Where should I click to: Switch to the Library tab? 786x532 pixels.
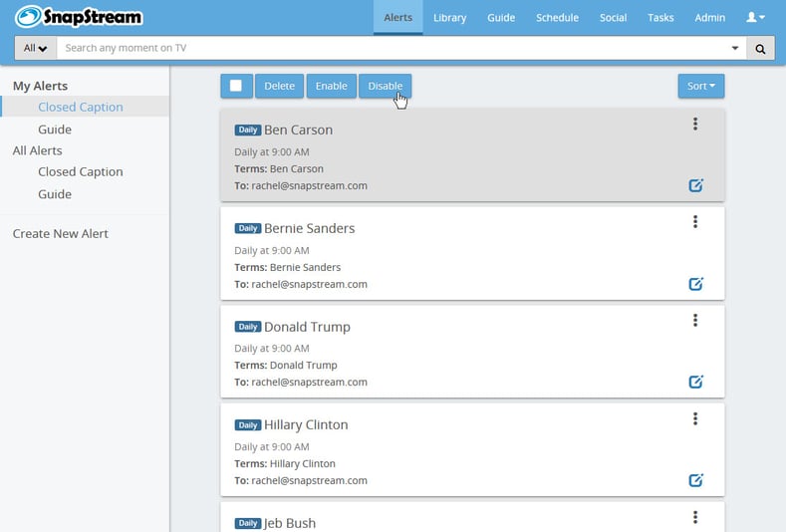tap(449, 18)
